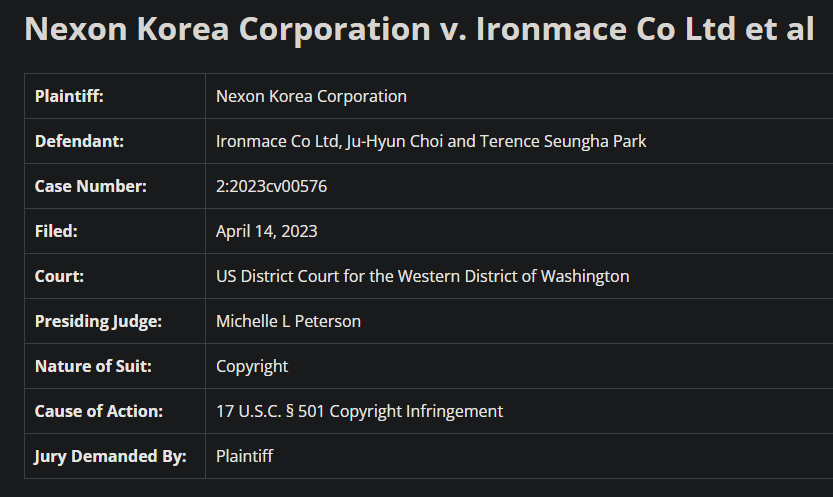Screen dimensions: 833x497
Task: Click the Cause of Action label
Action: [x=98, y=411]
